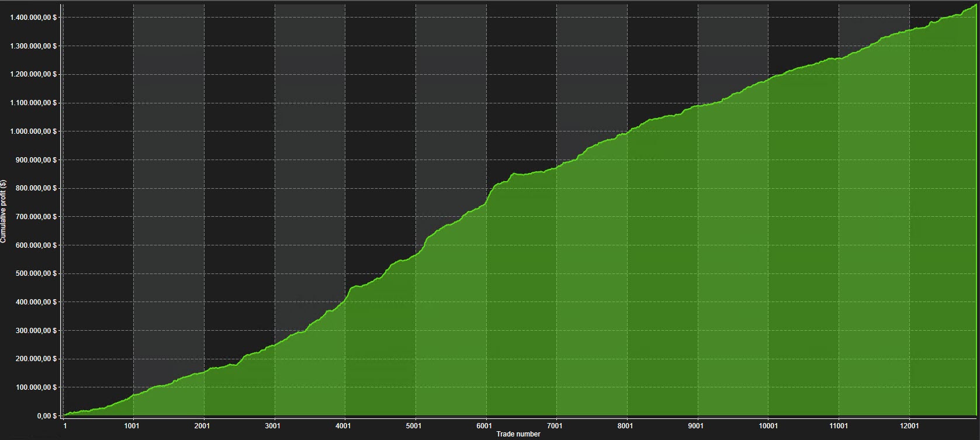This screenshot has width=980, height=440.
Task: Click the 0,00 $ y-axis label
Action: tap(45, 416)
